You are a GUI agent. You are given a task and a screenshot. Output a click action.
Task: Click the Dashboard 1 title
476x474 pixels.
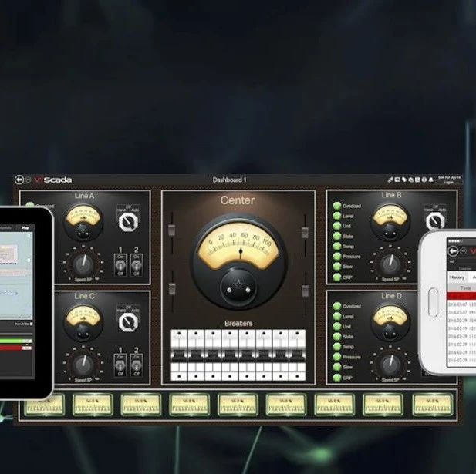click(x=229, y=180)
